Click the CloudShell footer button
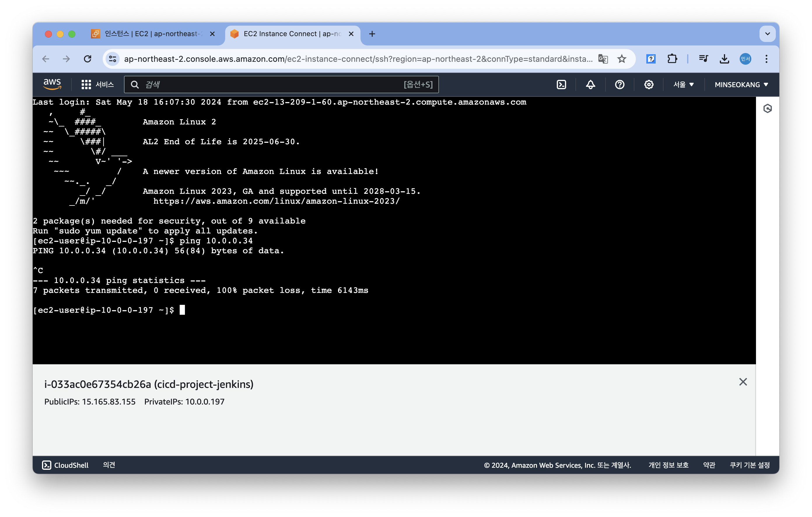This screenshot has height=517, width=812. (65, 465)
